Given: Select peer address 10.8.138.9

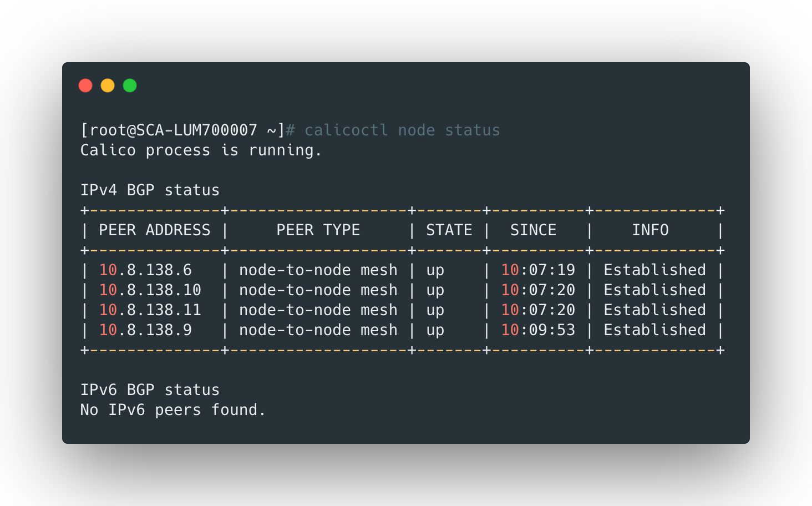Looking at the screenshot, I should [x=145, y=330].
